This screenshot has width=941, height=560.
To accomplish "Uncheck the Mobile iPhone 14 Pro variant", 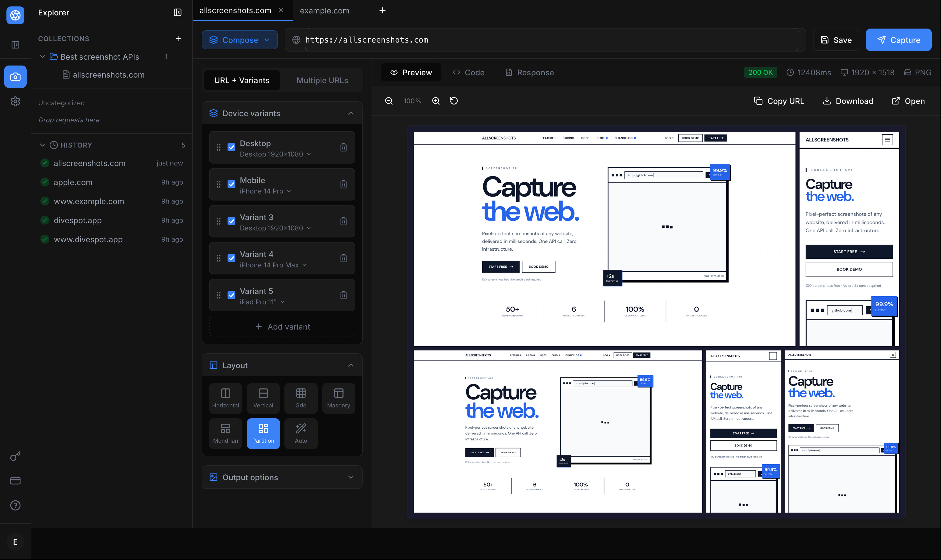I will click(231, 184).
